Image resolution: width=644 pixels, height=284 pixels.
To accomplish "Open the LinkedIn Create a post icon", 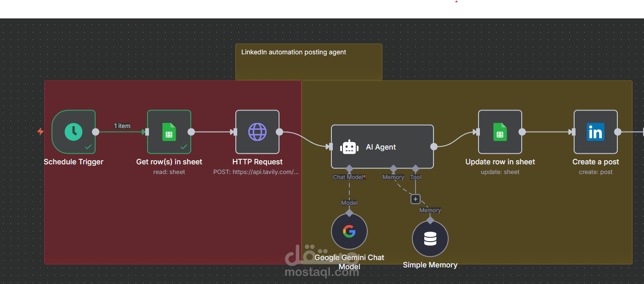I will click(x=595, y=132).
